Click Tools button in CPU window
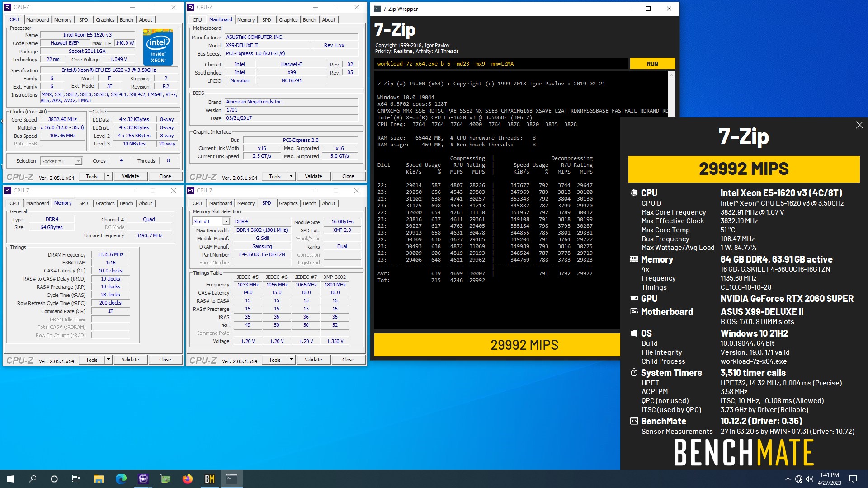The image size is (868, 488). tap(92, 176)
